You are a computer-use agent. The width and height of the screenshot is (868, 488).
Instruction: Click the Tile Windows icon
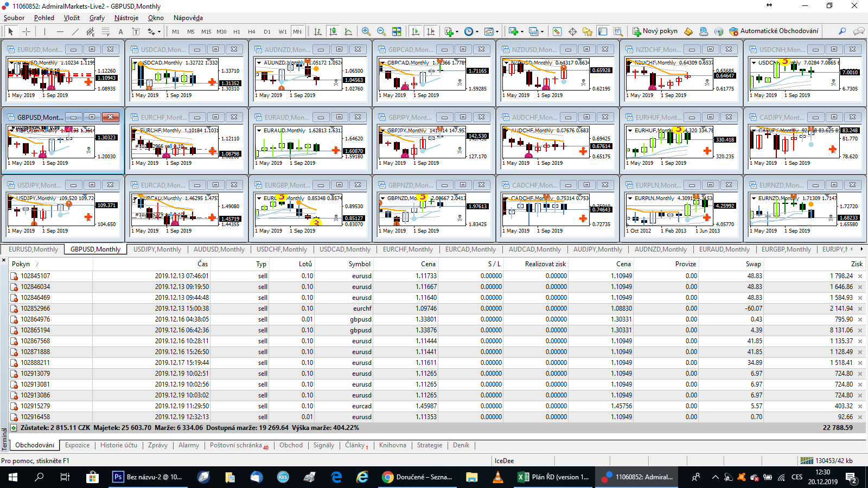(397, 31)
